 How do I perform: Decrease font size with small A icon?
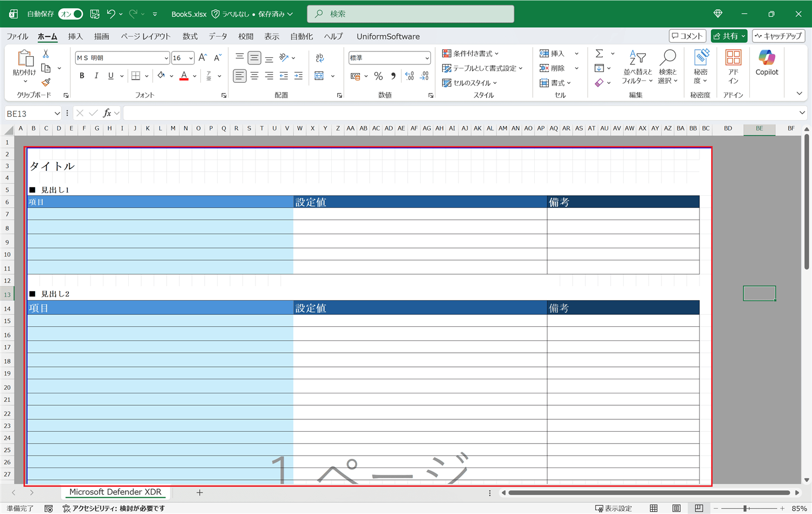pyautogui.click(x=218, y=58)
